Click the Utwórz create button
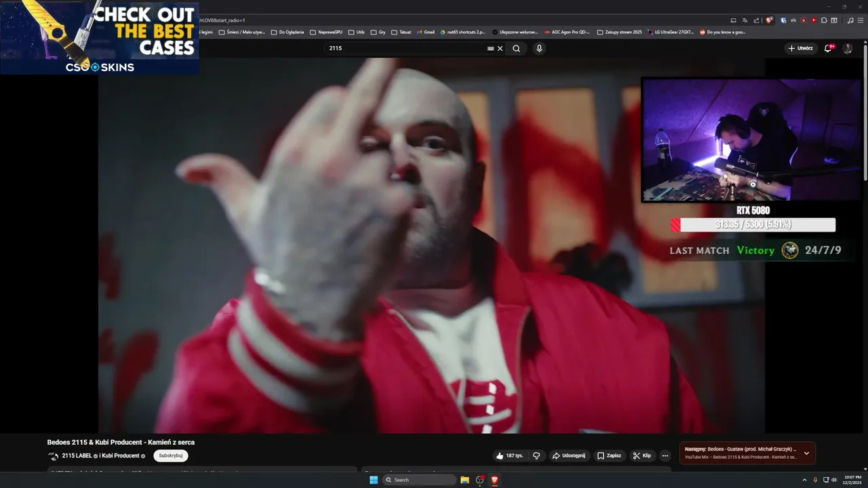The height and width of the screenshot is (488, 868). click(801, 48)
